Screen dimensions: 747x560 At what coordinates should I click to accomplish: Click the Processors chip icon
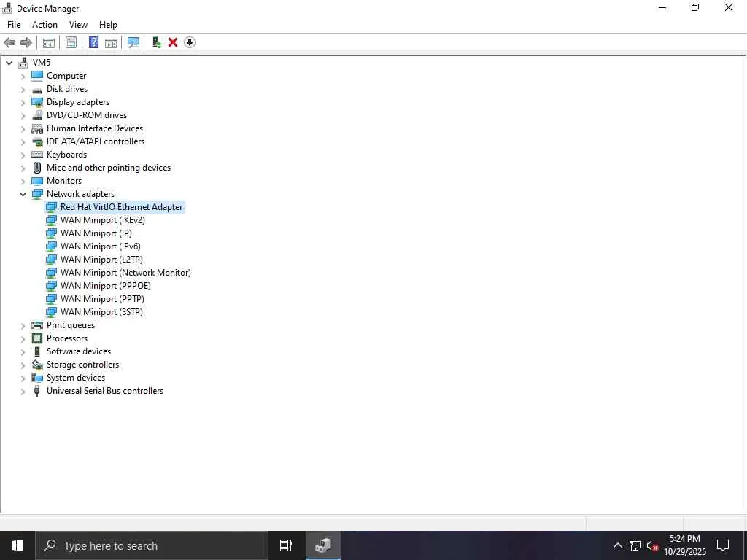37,338
